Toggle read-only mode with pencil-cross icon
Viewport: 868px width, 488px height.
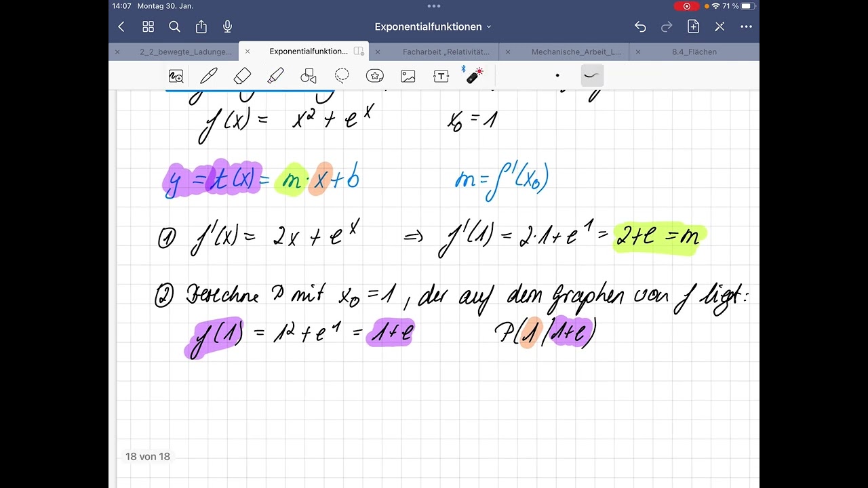pos(719,26)
